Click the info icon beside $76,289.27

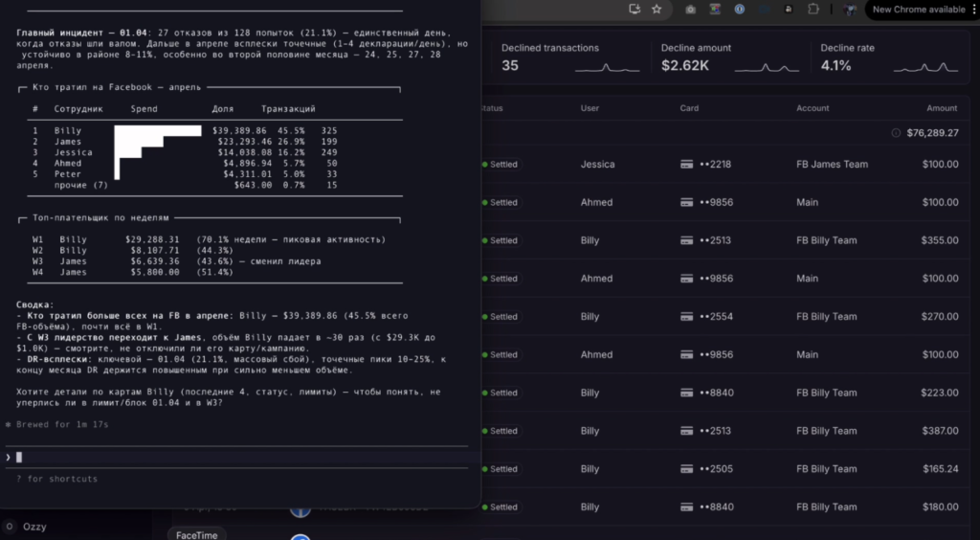click(896, 132)
